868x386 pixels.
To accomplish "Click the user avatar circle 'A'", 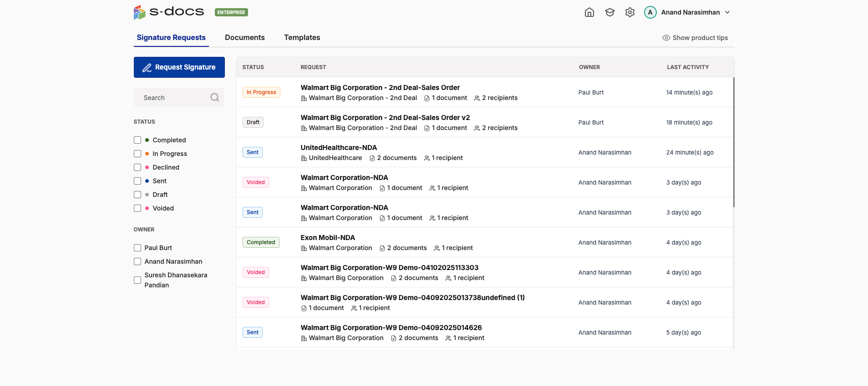I will pyautogui.click(x=650, y=12).
